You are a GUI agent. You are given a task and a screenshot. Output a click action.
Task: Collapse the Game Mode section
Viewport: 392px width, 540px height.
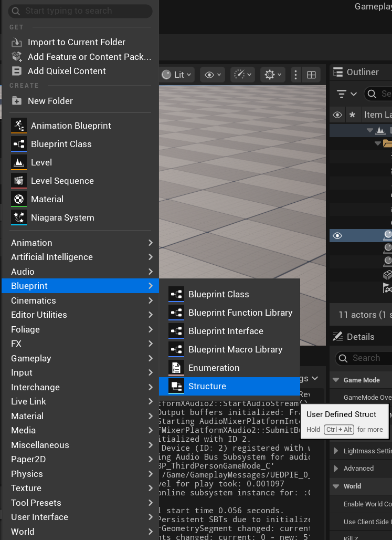click(336, 380)
